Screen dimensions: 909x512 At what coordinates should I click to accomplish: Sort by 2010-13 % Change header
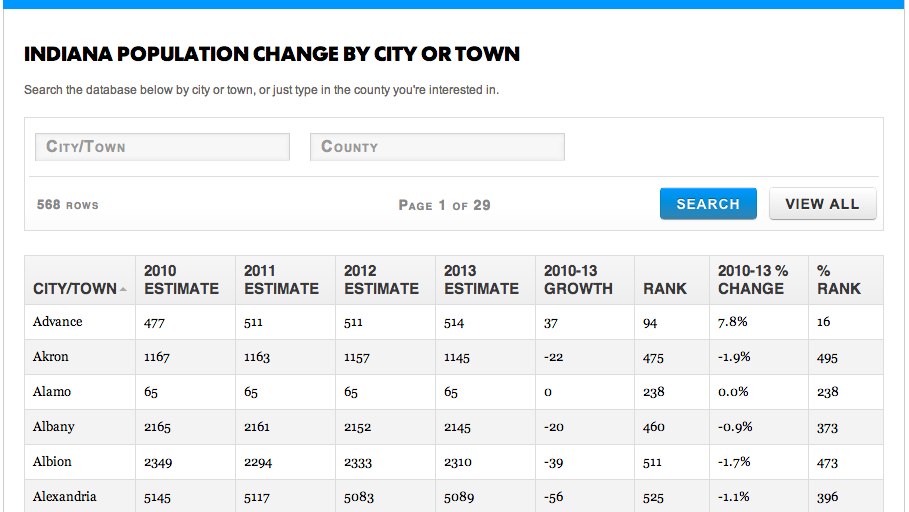click(759, 280)
